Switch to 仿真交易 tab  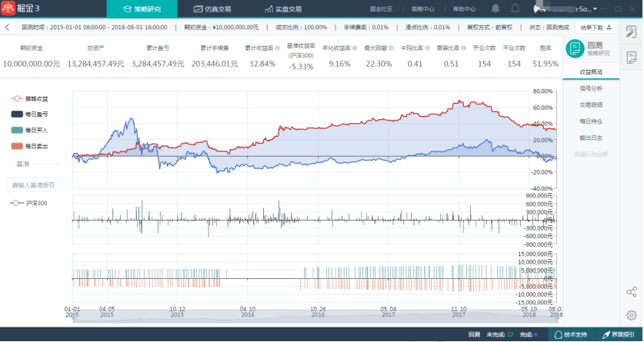pos(212,8)
